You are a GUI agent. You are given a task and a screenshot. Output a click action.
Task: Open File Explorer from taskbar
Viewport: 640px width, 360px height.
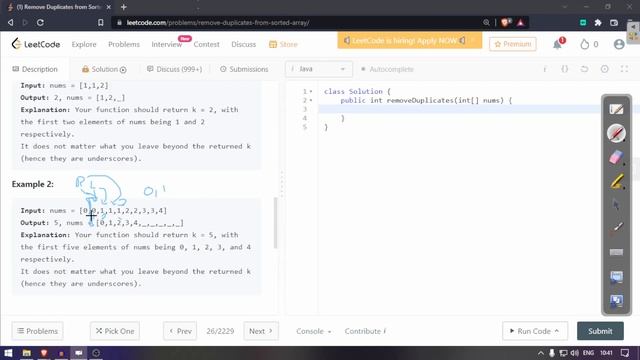pos(27,353)
